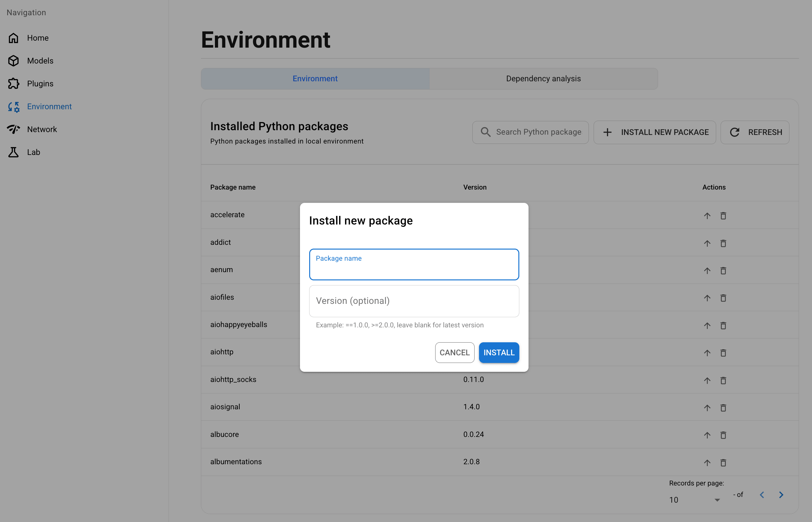Click the REFRESH button label
The height and width of the screenshot is (522, 812).
tap(765, 132)
